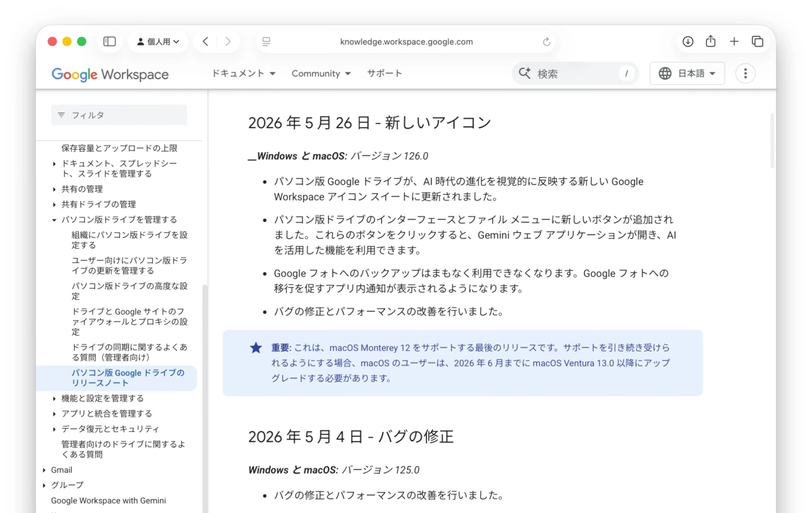Show Safari downloads icon
Image resolution: width=812 pixels, height=513 pixels.
[688, 42]
